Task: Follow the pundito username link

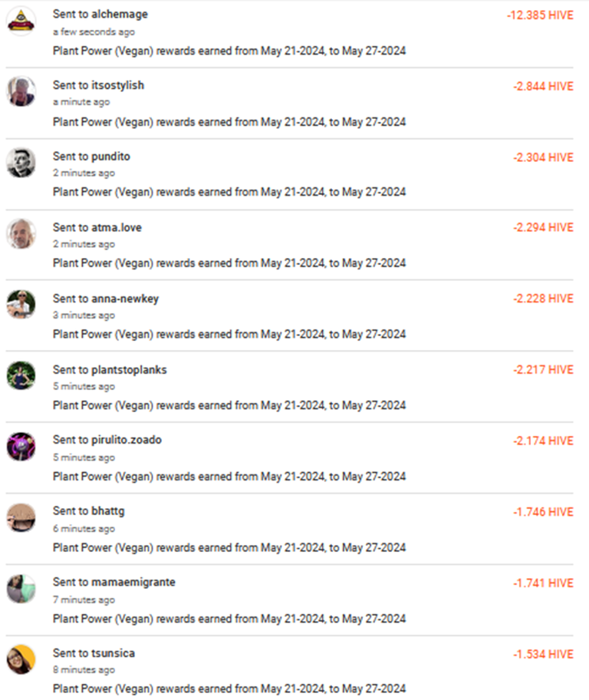Action: tap(110, 157)
